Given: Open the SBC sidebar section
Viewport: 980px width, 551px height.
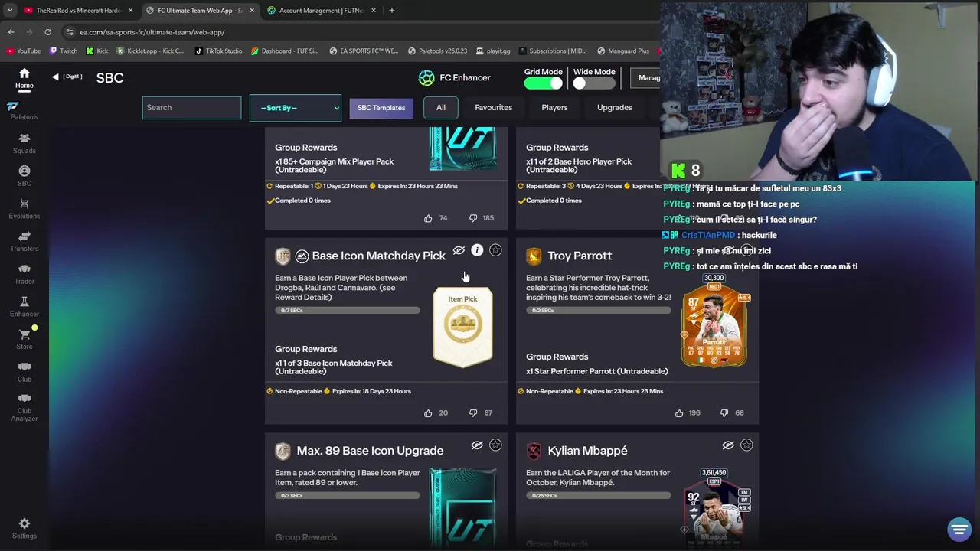Looking at the screenshot, I should click(24, 176).
